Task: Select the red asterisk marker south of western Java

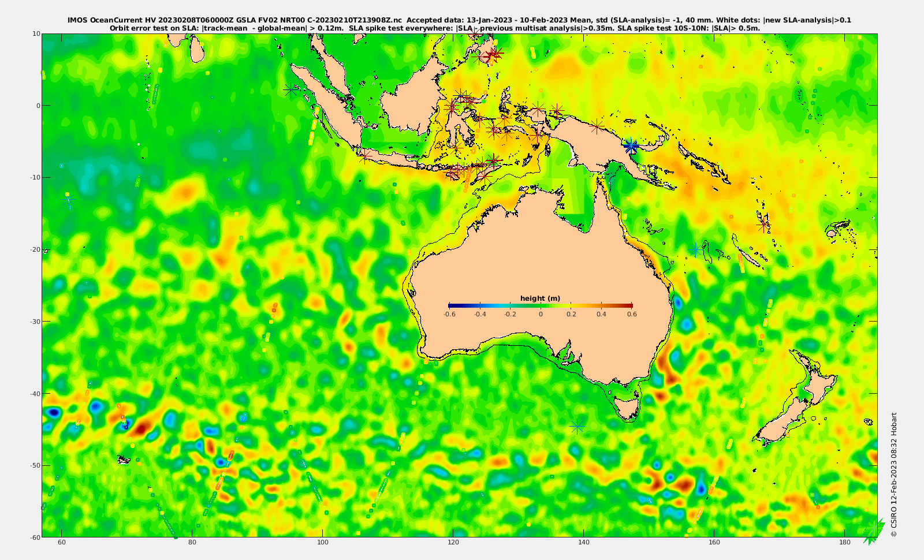Action: [x=364, y=155]
